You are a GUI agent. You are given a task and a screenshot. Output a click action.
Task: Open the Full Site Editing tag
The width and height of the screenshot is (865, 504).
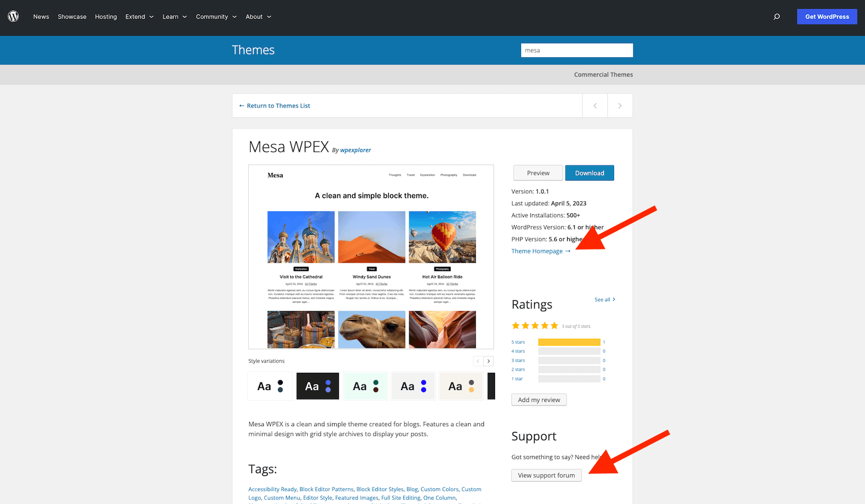(x=401, y=498)
